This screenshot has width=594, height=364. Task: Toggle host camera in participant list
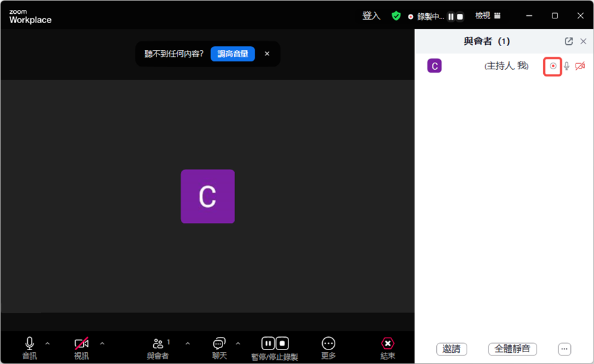pyautogui.click(x=580, y=66)
